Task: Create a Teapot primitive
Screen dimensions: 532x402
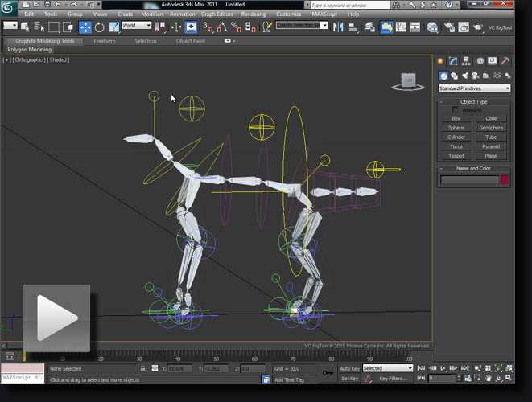Action: click(x=456, y=156)
